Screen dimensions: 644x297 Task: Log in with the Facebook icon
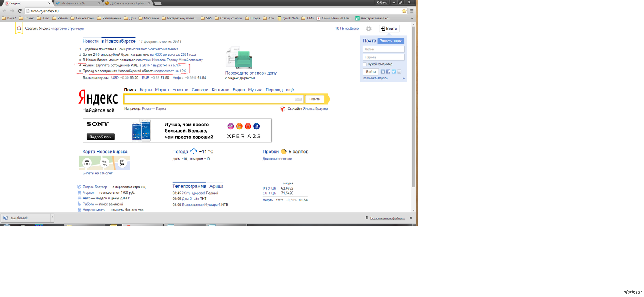(388, 71)
